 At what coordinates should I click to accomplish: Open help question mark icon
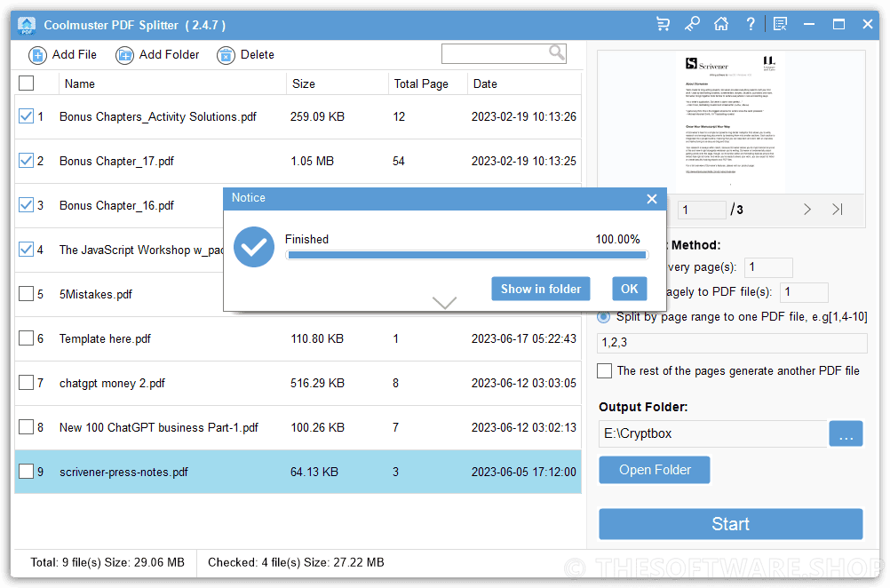point(751,24)
